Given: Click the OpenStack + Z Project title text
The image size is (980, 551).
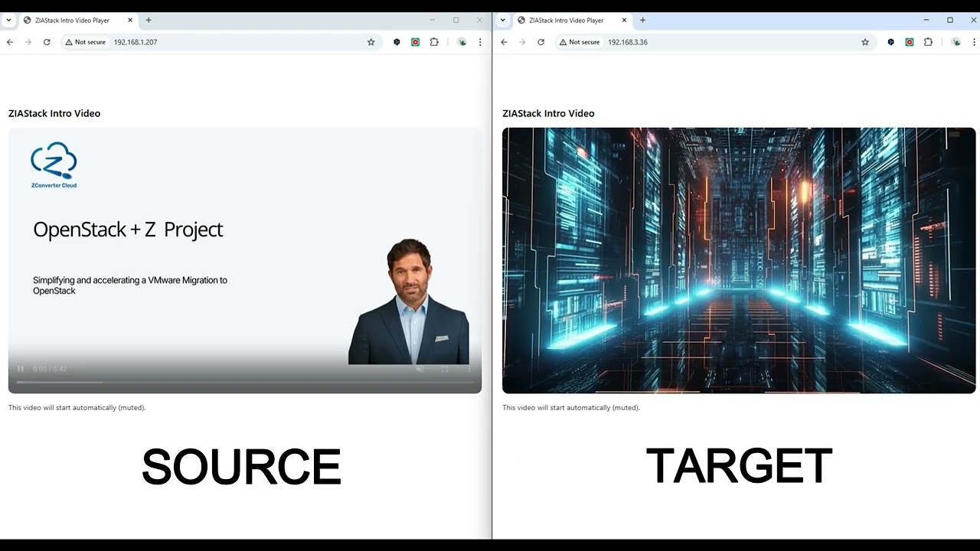Looking at the screenshot, I should click(128, 230).
